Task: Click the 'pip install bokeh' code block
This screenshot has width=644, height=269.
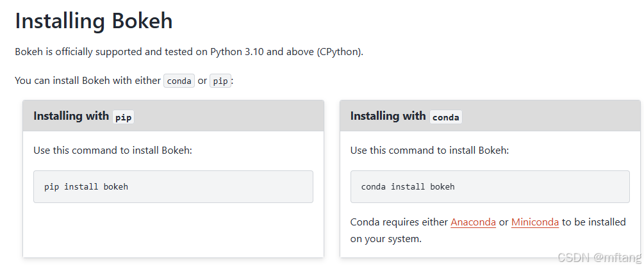Action: pos(173,187)
